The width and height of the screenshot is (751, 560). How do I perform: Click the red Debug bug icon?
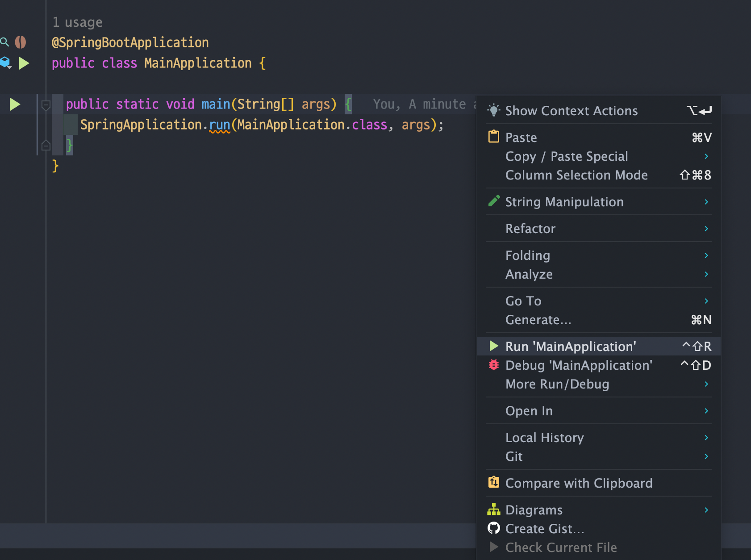click(x=493, y=365)
